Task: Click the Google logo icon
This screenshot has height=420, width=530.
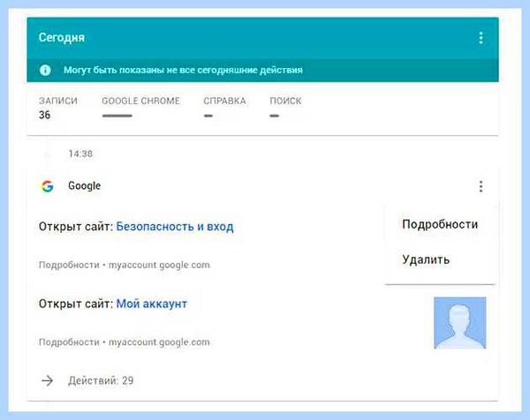Action: [x=48, y=186]
